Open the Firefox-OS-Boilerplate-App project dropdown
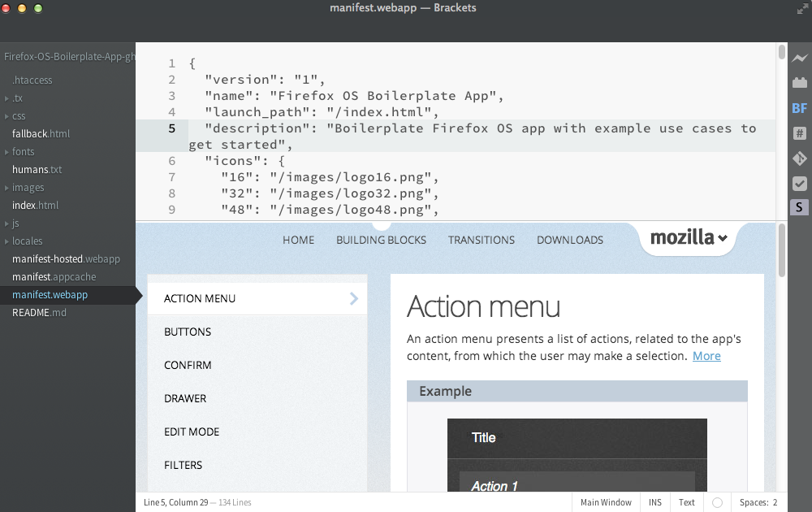This screenshot has width=812, height=512. pyautogui.click(x=68, y=57)
